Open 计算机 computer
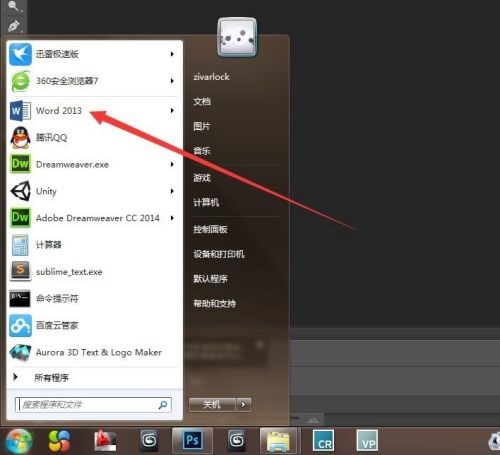The width and height of the screenshot is (500, 455). click(x=206, y=202)
